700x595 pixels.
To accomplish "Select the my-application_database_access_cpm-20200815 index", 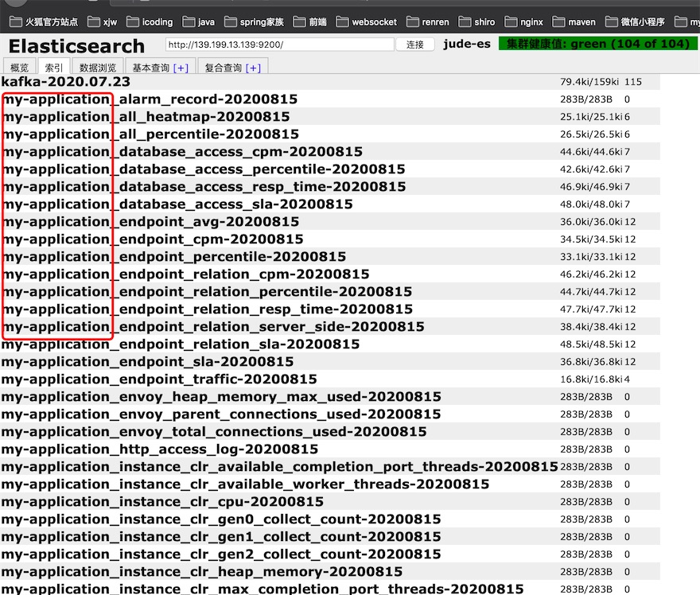I will click(182, 151).
